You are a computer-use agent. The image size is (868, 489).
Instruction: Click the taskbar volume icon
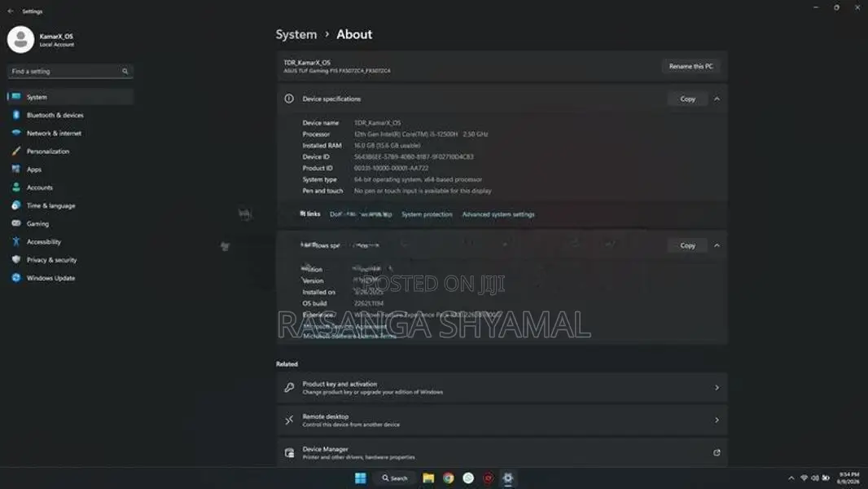[815, 478]
